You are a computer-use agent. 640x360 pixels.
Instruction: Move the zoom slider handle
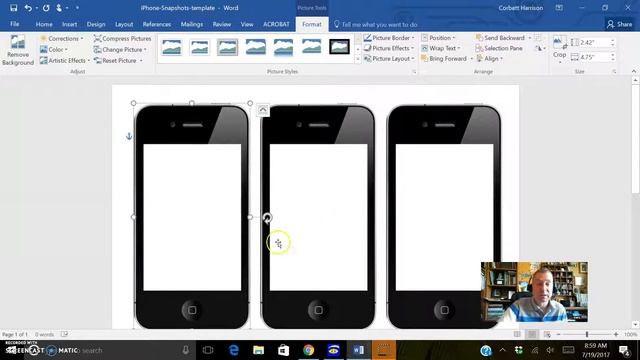pos(587,334)
